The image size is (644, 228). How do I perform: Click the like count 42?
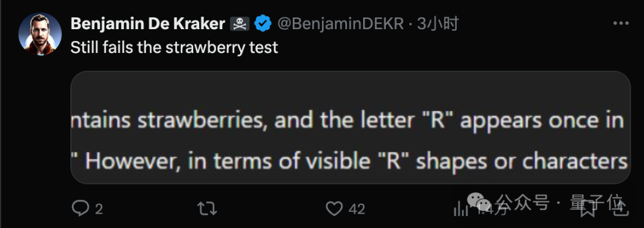click(x=357, y=210)
